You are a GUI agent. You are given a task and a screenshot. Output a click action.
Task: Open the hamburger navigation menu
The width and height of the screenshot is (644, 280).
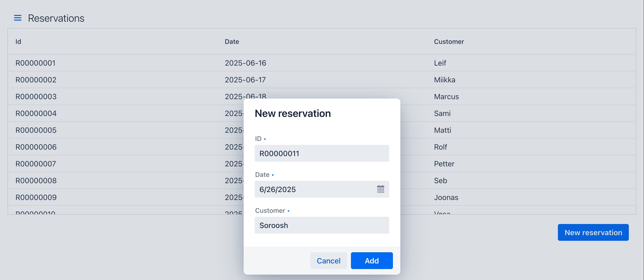tap(17, 18)
